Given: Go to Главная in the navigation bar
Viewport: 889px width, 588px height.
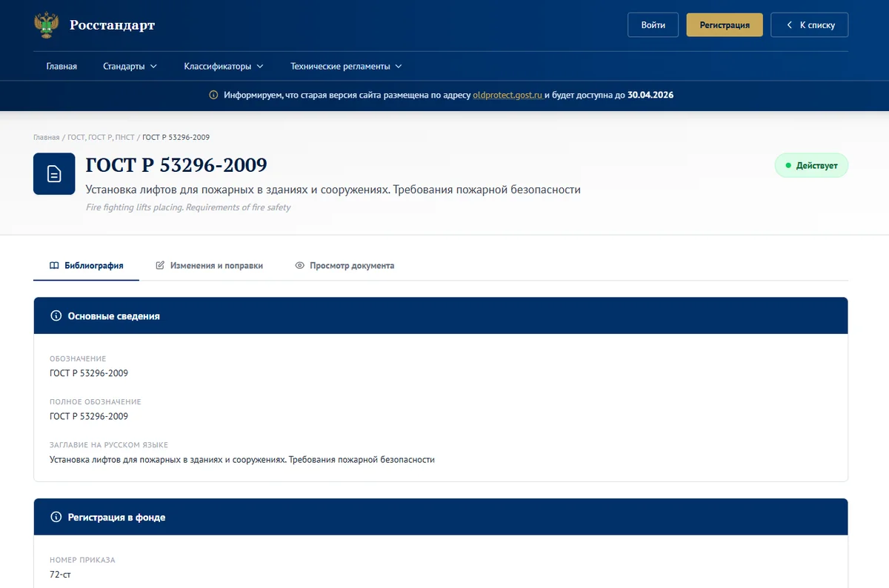Looking at the screenshot, I should pos(61,66).
